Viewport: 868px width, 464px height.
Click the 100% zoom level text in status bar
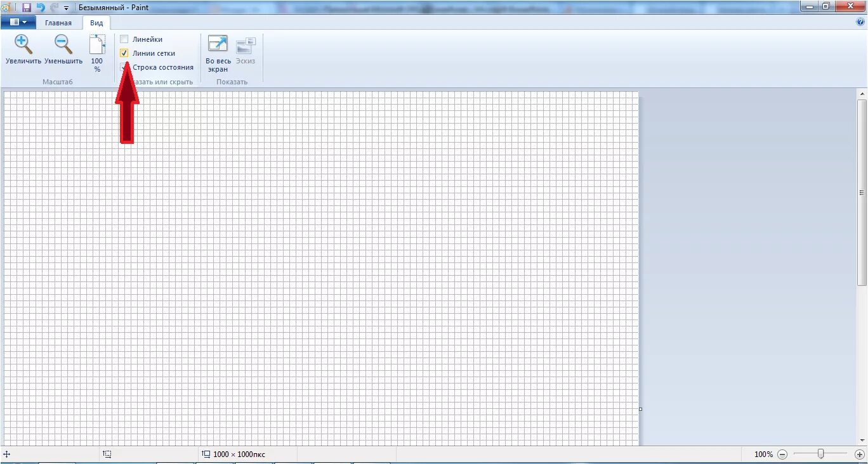(764, 454)
